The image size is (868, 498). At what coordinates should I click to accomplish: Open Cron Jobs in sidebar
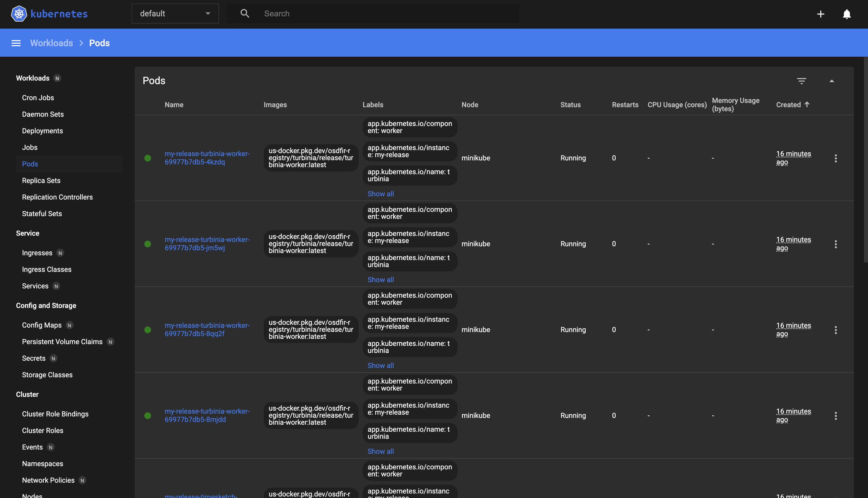pyautogui.click(x=38, y=98)
